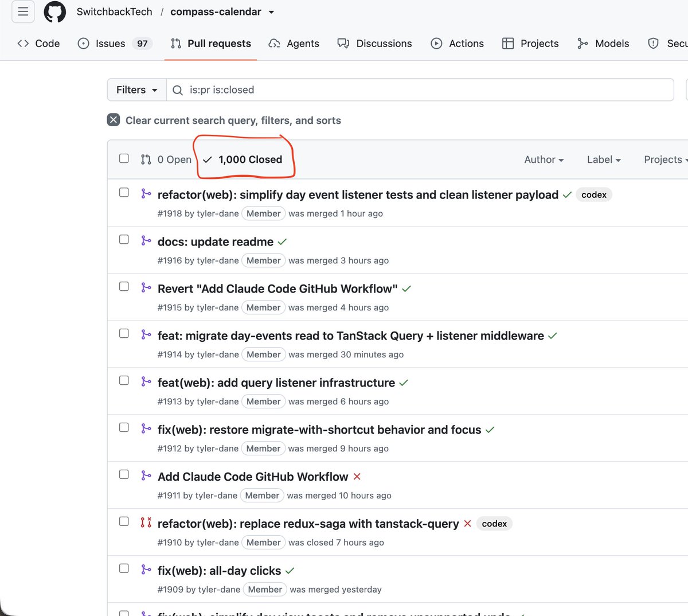
Task: Click tyler-dane author link on PR #1916
Action: coord(218,260)
